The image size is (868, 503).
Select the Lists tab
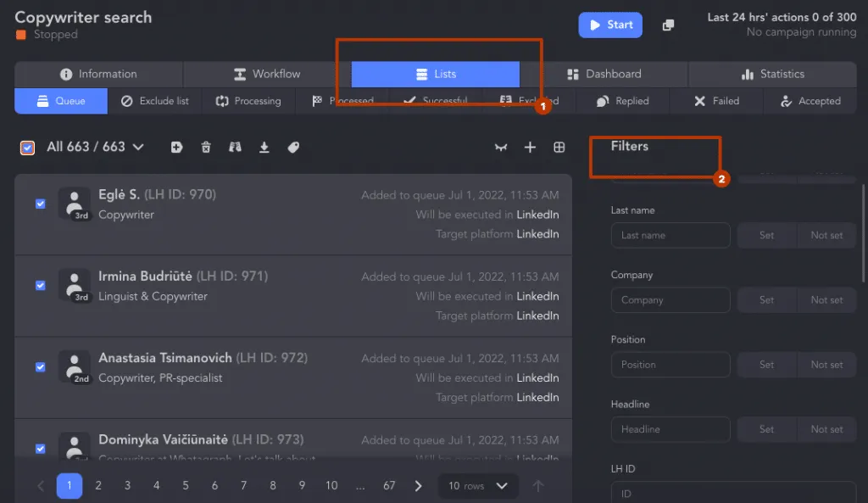(x=435, y=74)
